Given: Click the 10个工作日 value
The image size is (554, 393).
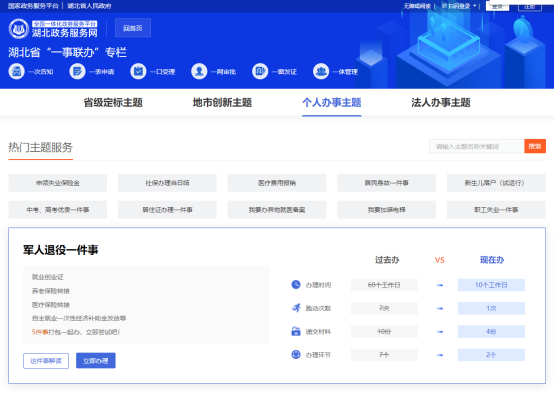Looking at the screenshot, I should pyautogui.click(x=491, y=285).
